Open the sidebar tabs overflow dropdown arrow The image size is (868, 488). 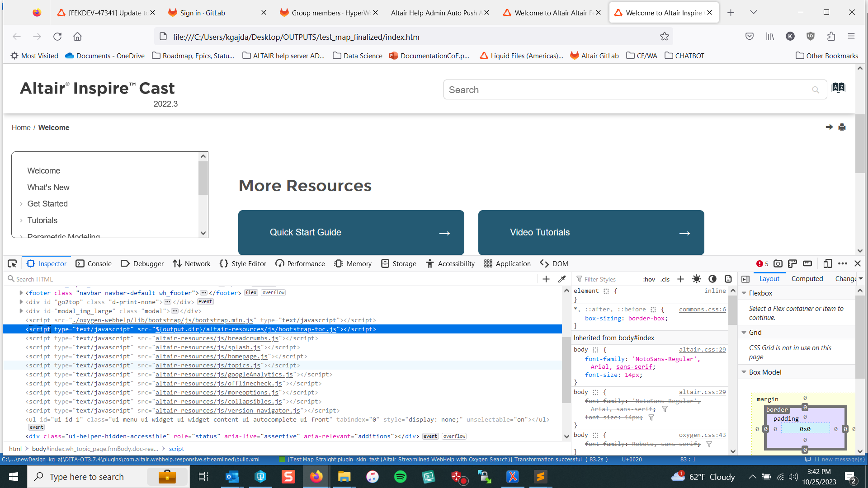pos(861,279)
